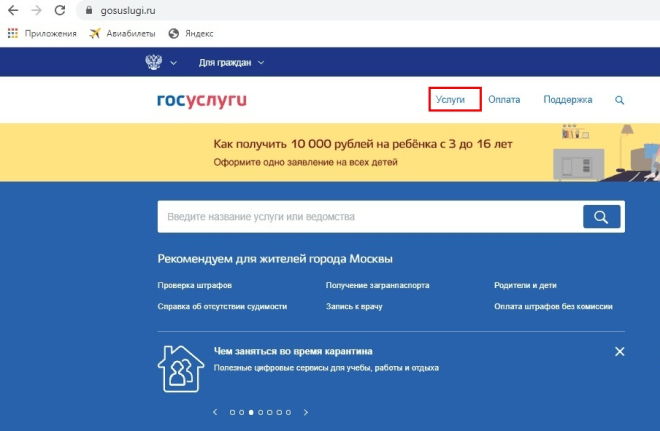Open the Яндекс bookmark
The image size is (660, 431).
191,34
